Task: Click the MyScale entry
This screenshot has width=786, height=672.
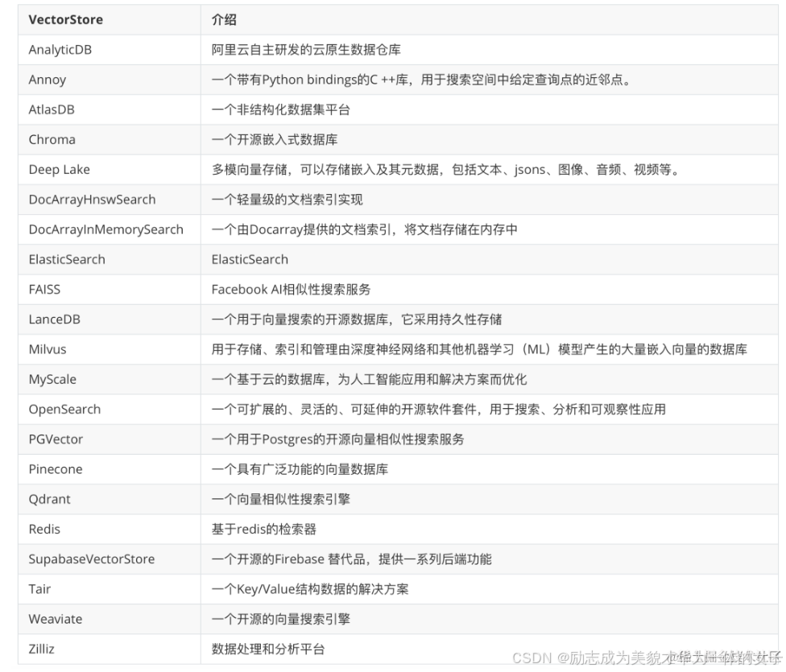Action: click(x=52, y=379)
